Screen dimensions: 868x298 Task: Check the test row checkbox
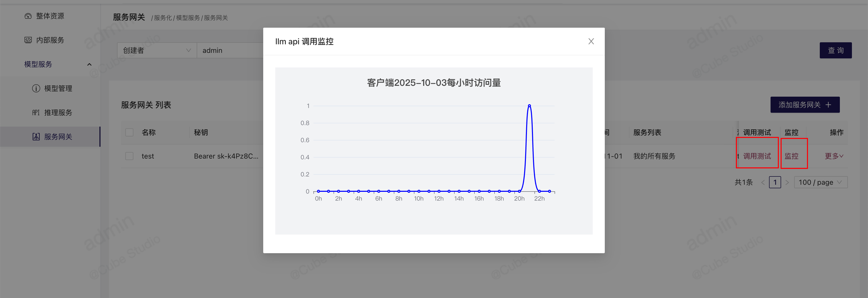click(129, 156)
